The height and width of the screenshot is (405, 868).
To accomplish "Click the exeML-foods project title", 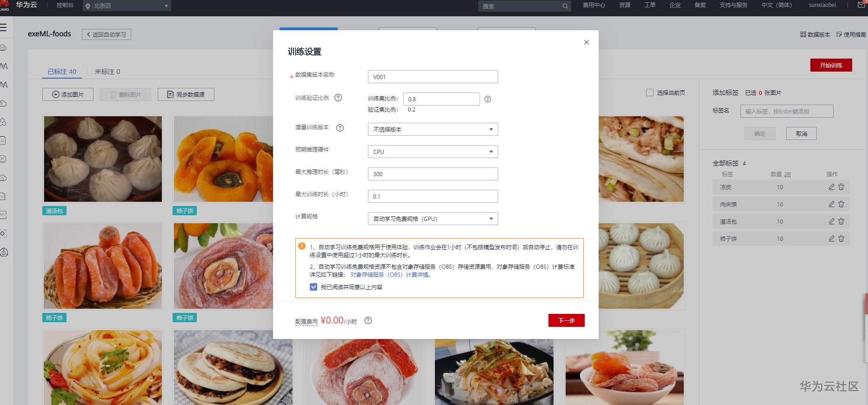I will 49,34.
